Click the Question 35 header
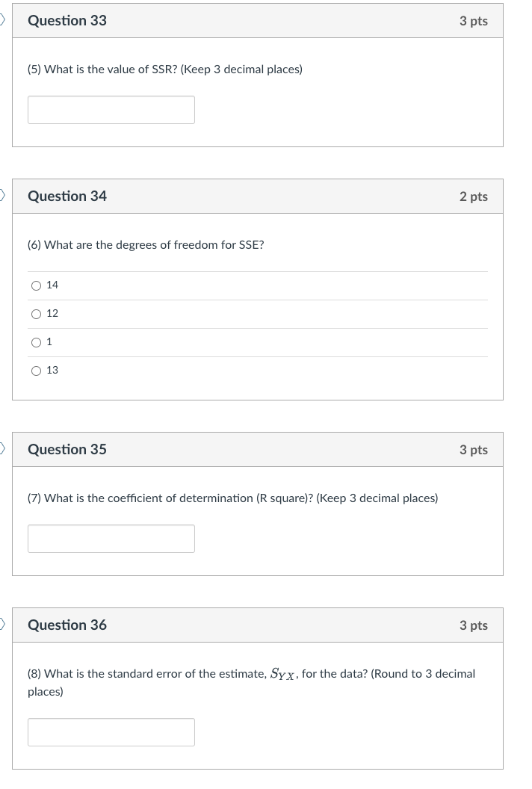Image resolution: width=532 pixels, height=789 pixels. pyautogui.click(x=66, y=449)
